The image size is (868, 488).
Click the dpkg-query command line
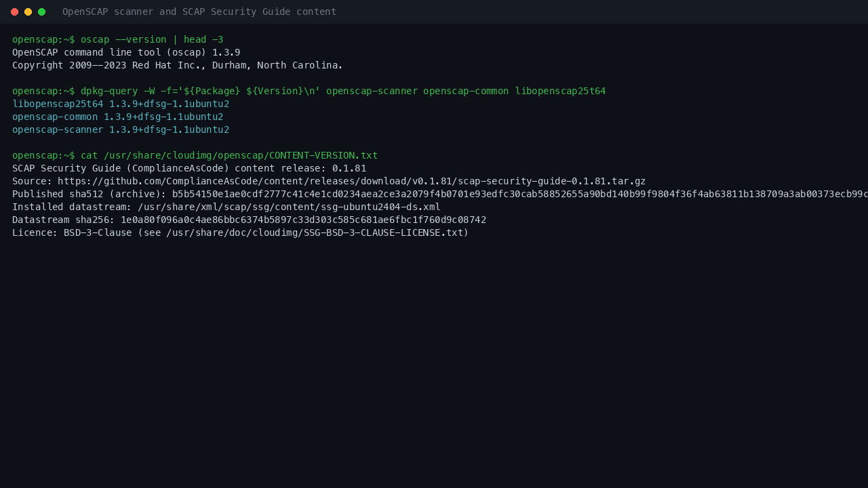(x=309, y=91)
